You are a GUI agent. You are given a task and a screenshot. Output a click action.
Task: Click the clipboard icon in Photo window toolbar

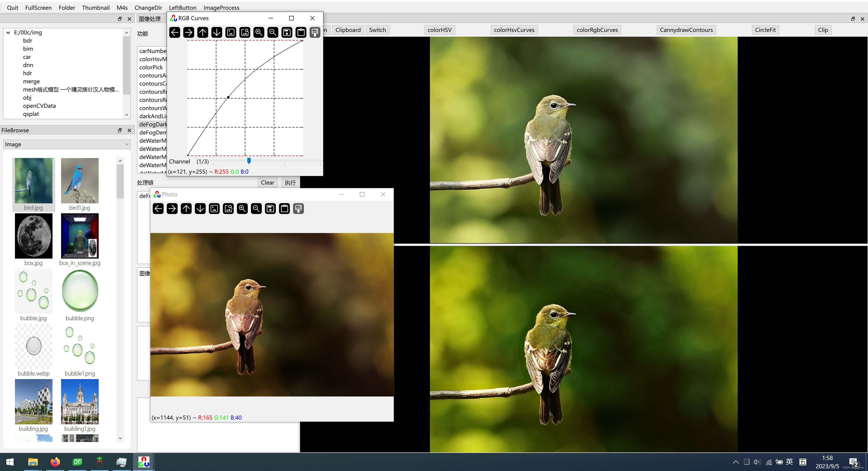point(284,209)
